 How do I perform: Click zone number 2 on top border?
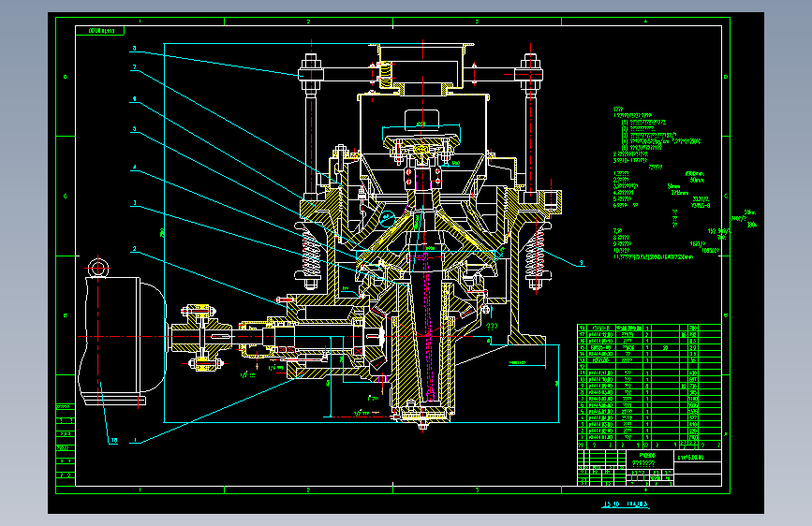pos(308,22)
